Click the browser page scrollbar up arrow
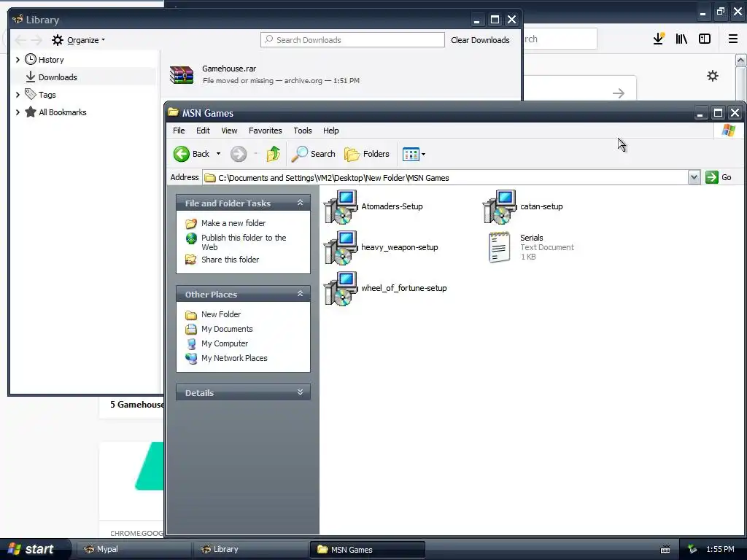 coord(740,60)
